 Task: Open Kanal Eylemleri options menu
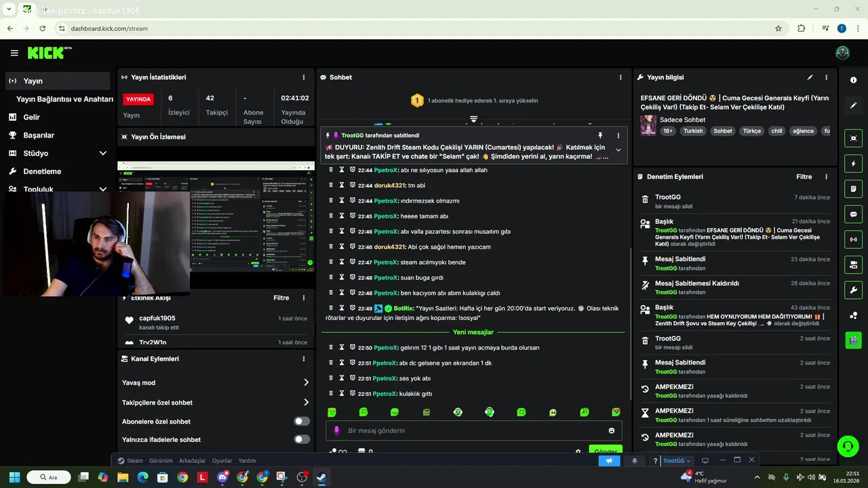tap(304, 359)
